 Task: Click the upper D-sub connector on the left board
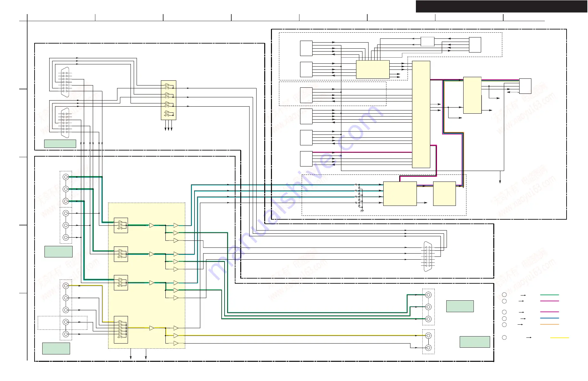pyautogui.click(x=65, y=82)
